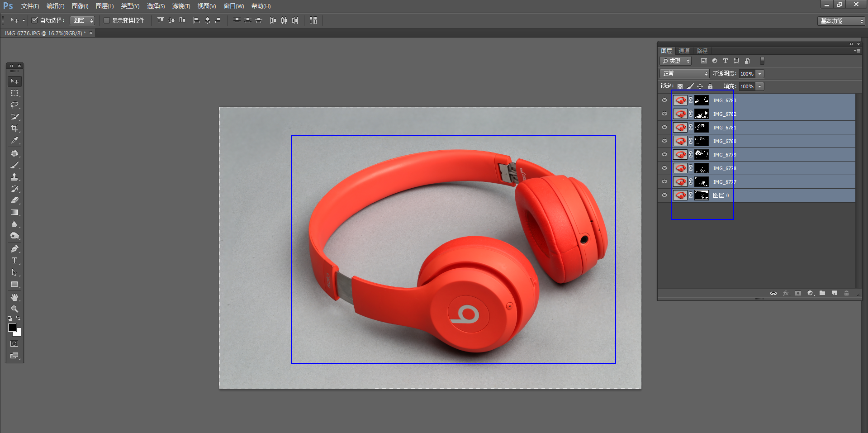Hide the IMG_6778 layer
The width and height of the screenshot is (868, 433).
[664, 168]
